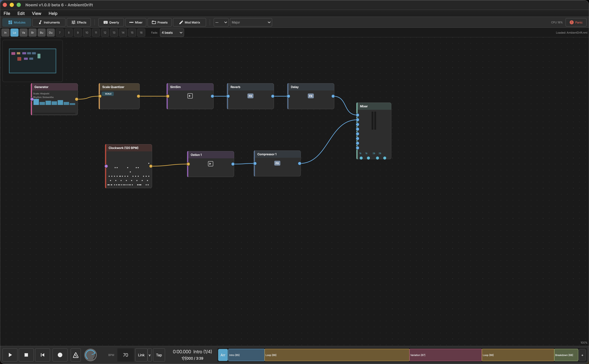Click the Delay module FX icon
The height and width of the screenshot is (364, 589).
[x=311, y=96]
